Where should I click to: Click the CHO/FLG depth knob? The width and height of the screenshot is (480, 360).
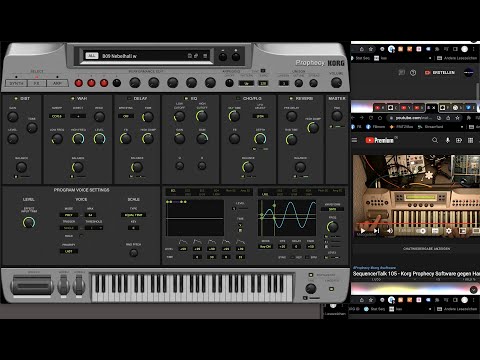tap(260, 138)
